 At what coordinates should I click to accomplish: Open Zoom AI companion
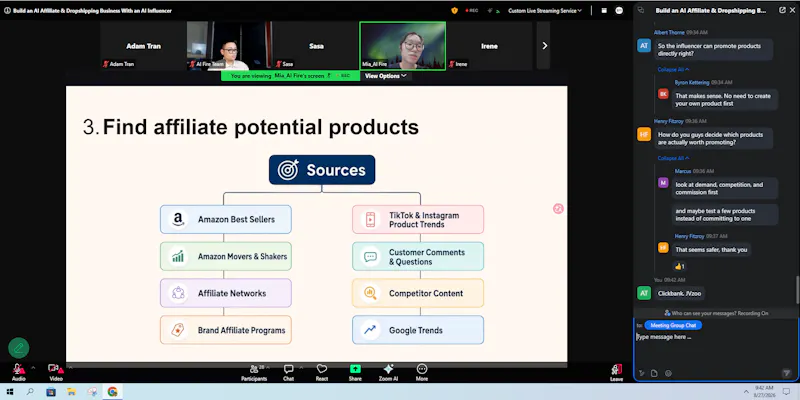tap(388, 372)
